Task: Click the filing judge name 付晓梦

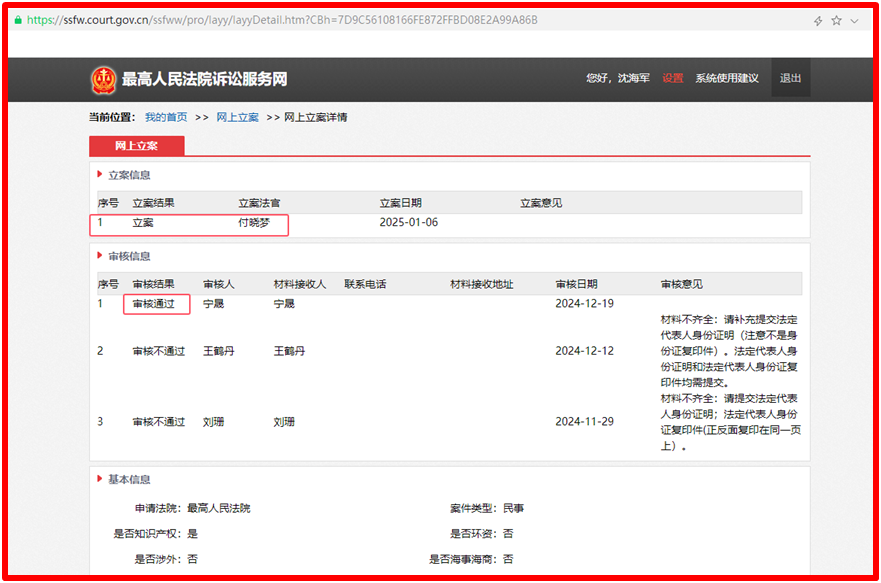Action: click(x=254, y=223)
